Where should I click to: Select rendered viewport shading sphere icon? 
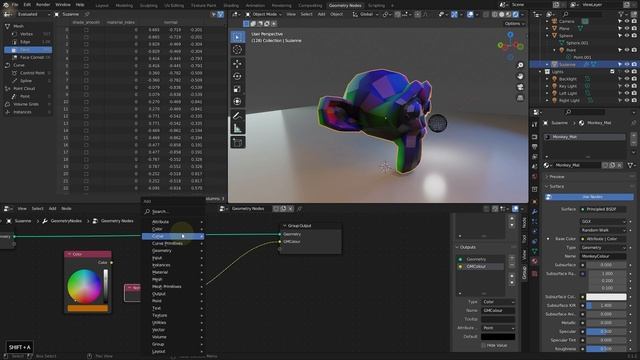point(516,14)
